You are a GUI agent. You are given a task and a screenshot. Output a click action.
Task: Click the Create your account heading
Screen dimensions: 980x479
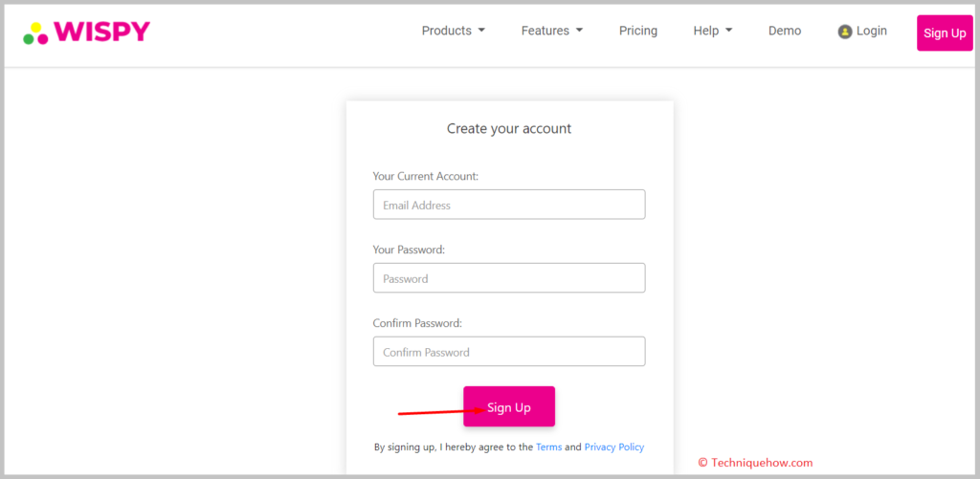509,129
